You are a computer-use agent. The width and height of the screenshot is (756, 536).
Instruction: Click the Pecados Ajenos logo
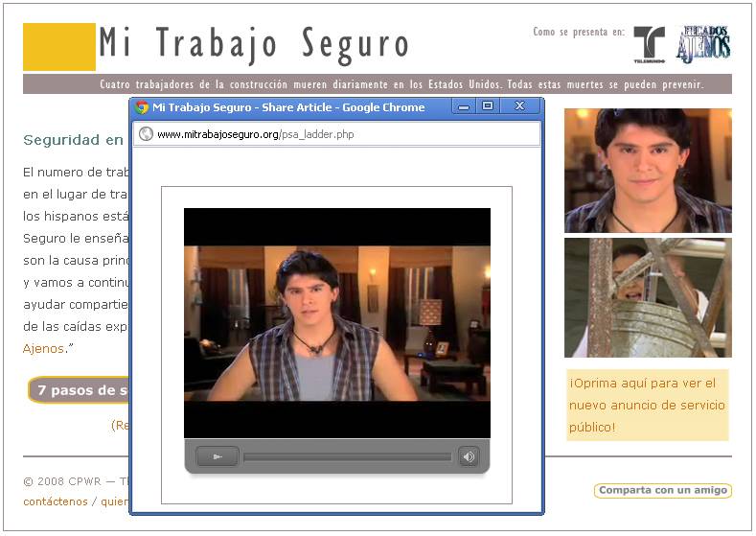(703, 44)
